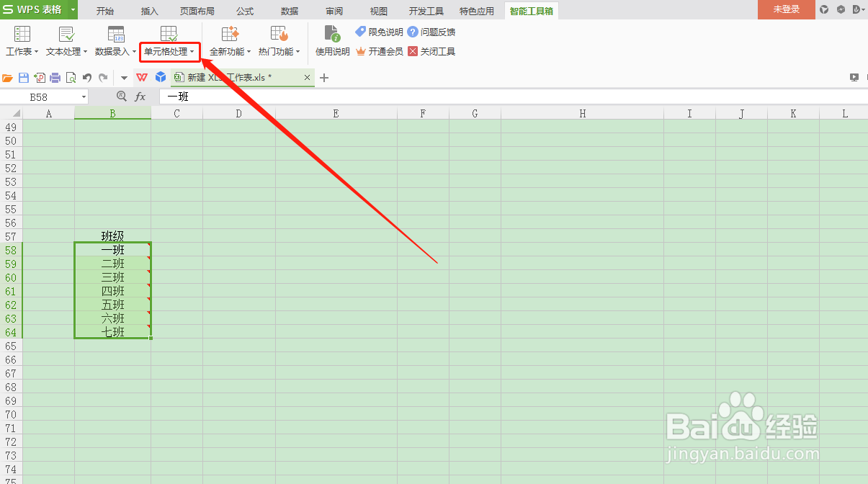Open the WPS 表格 menu dropdown arrow
The image size is (868, 484).
click(x=73, y=9)
